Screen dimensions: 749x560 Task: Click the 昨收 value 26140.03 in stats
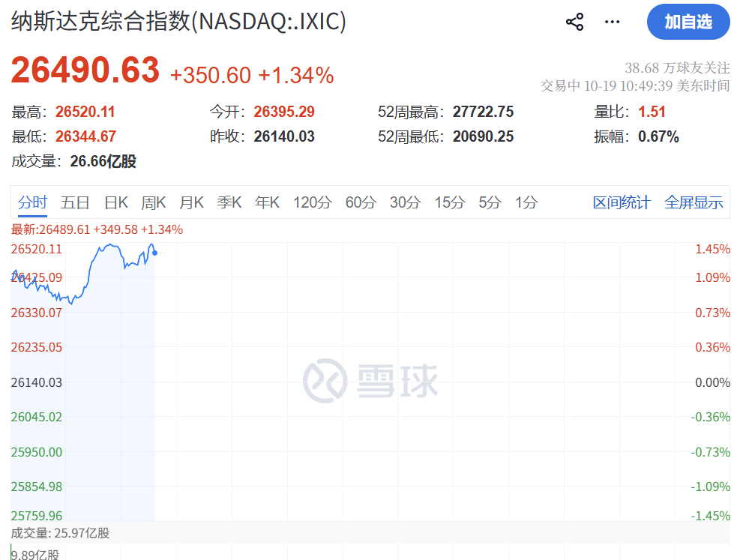coord(284,136)
